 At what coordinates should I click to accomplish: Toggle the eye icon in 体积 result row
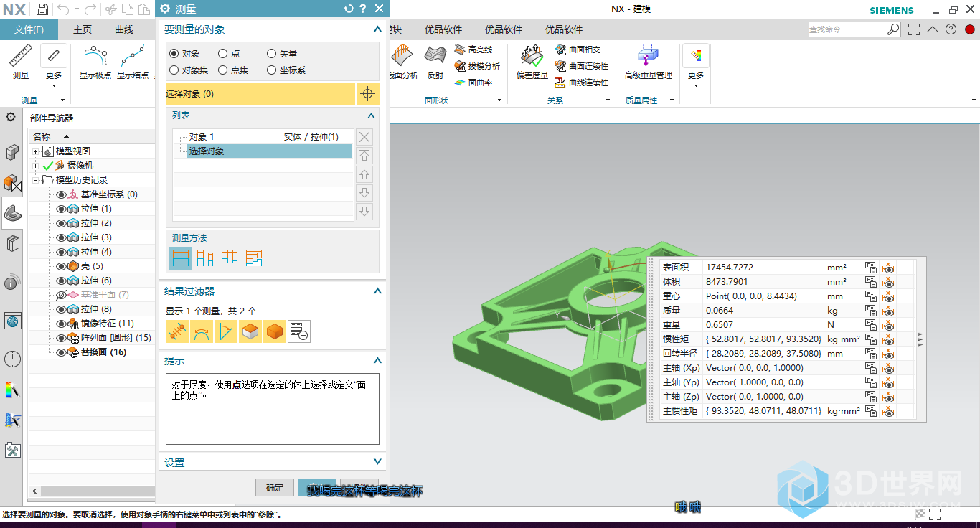889,282
